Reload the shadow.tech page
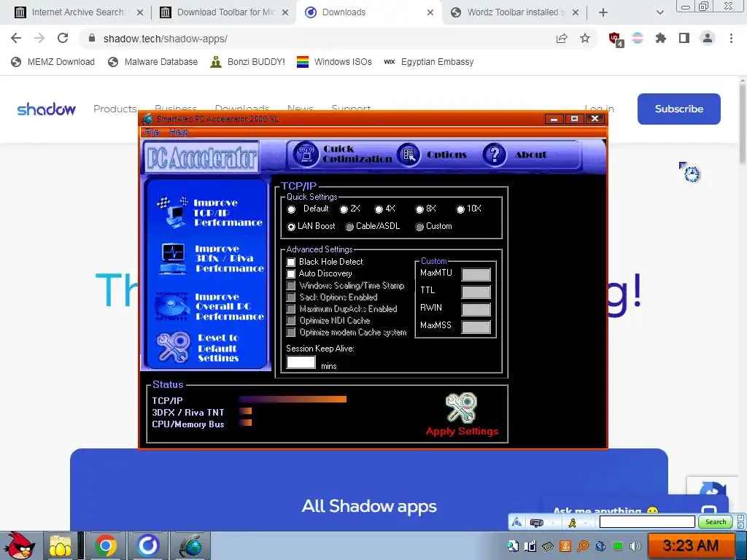747x560 pixels. [x=63, y=38]
